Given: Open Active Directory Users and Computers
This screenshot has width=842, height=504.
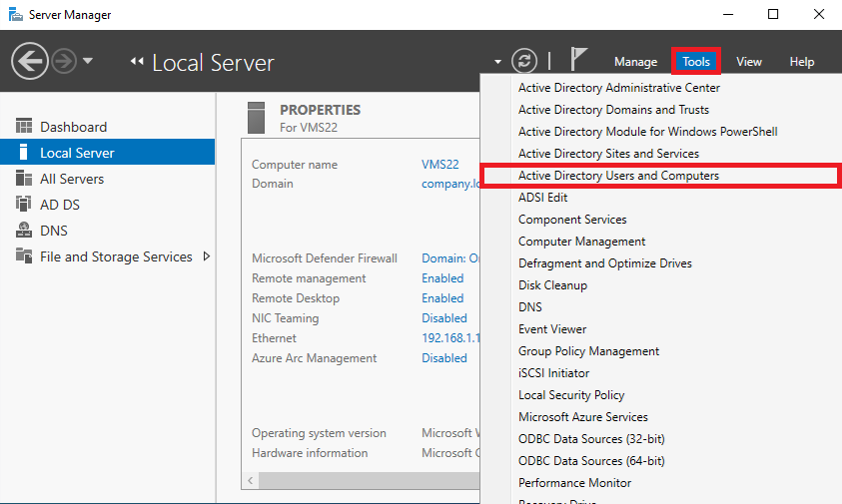Looking at the screenshot, I should (618, 176).
